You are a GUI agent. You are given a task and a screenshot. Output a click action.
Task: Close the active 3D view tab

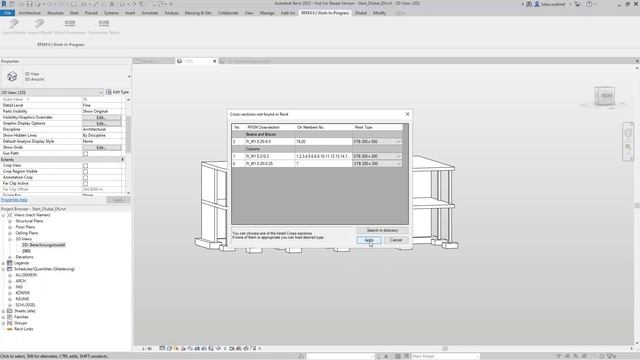pyautogui.click(x=214, y=61)
